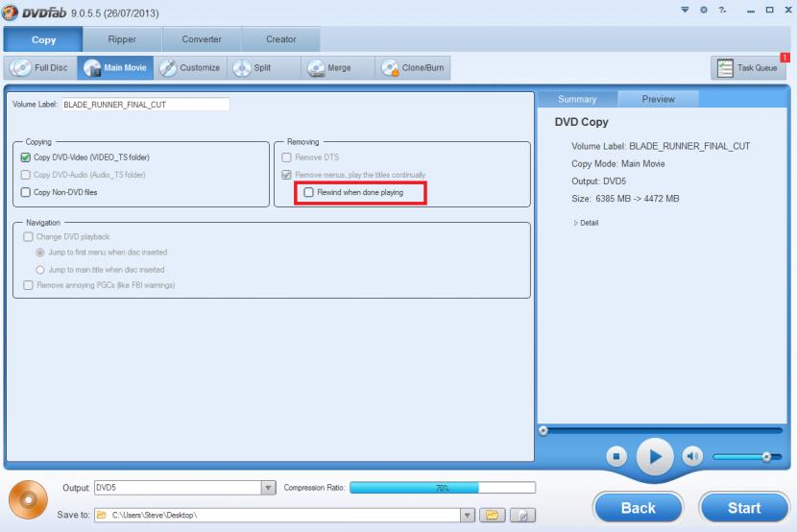Open the Output DVD5 dropdown
The width and height of the screenshot is (797, 532).
tap(268, 488)
